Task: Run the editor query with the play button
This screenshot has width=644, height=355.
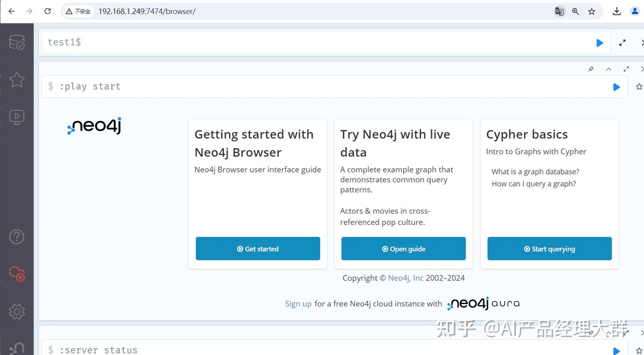Action: point(599,43)
